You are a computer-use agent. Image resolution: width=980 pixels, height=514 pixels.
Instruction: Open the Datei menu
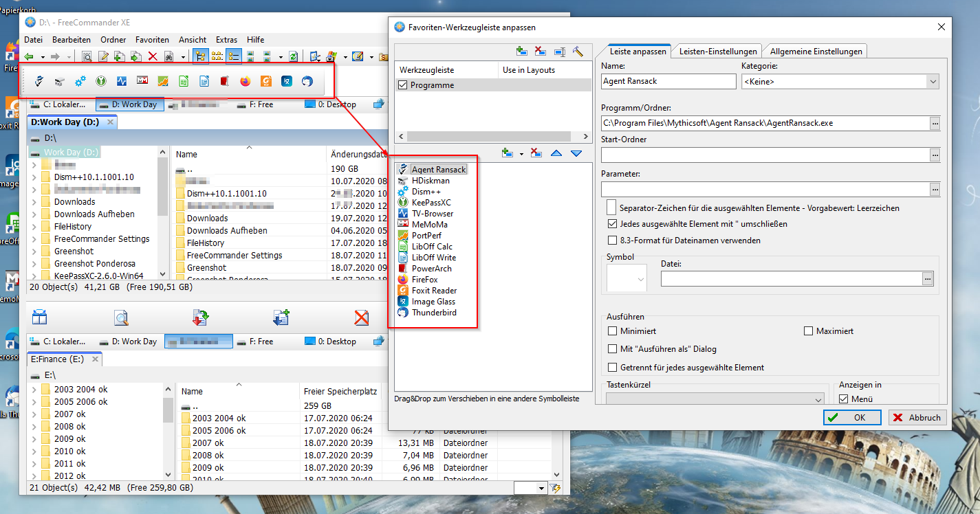click(x=33, y=40)
